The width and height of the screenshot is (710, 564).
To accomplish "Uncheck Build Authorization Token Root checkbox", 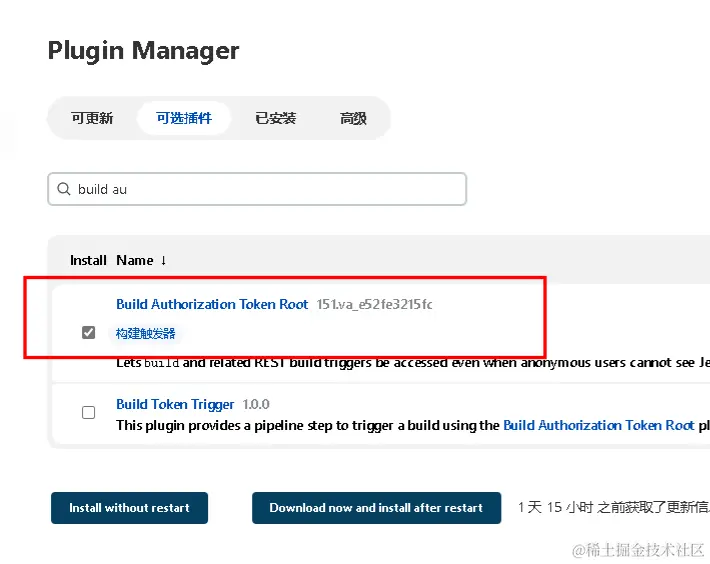I will tap(88, 333).
